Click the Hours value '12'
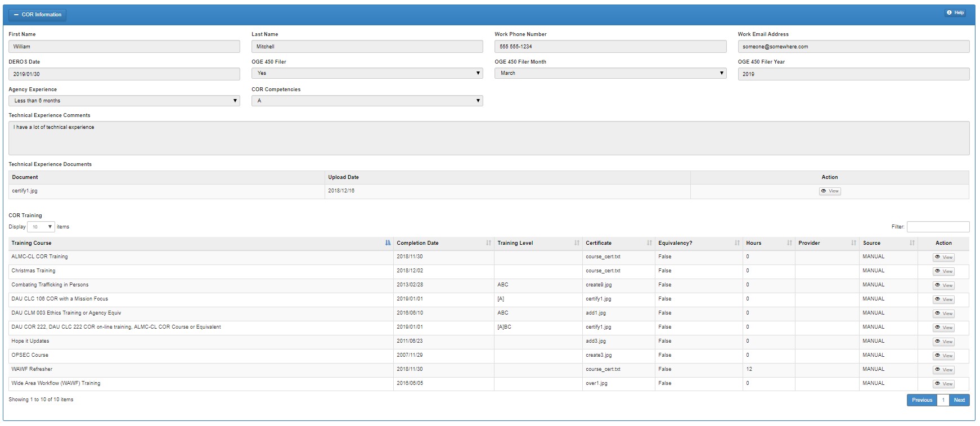980x426 pixels. pyautogui.click(x=749, y=369)
